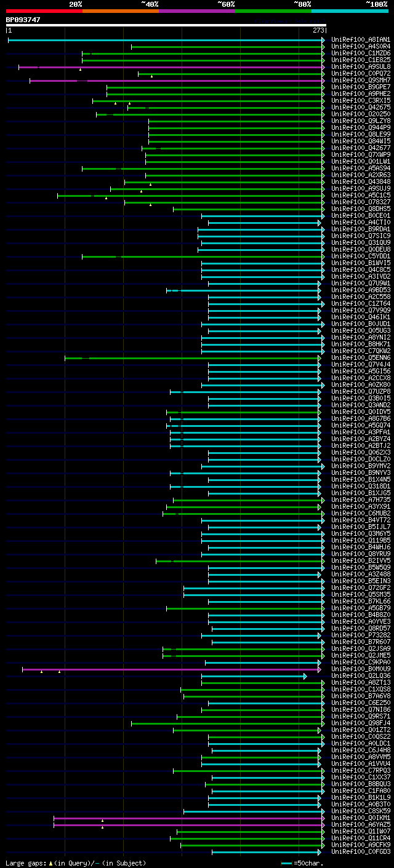Select the UniRef100_C6E250 label
The height and width of the screenshot is (868, 394).
(361, 703)
